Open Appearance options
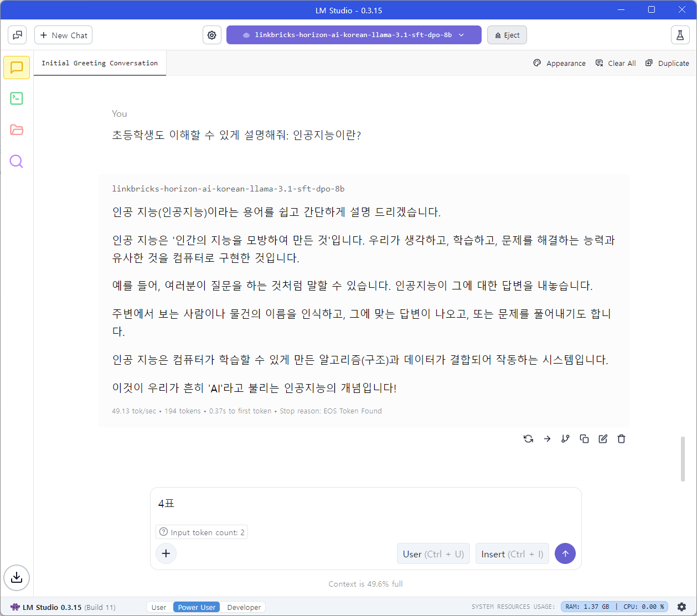The width and height of the screenshot is (697, 616). [x=559, y=63]
